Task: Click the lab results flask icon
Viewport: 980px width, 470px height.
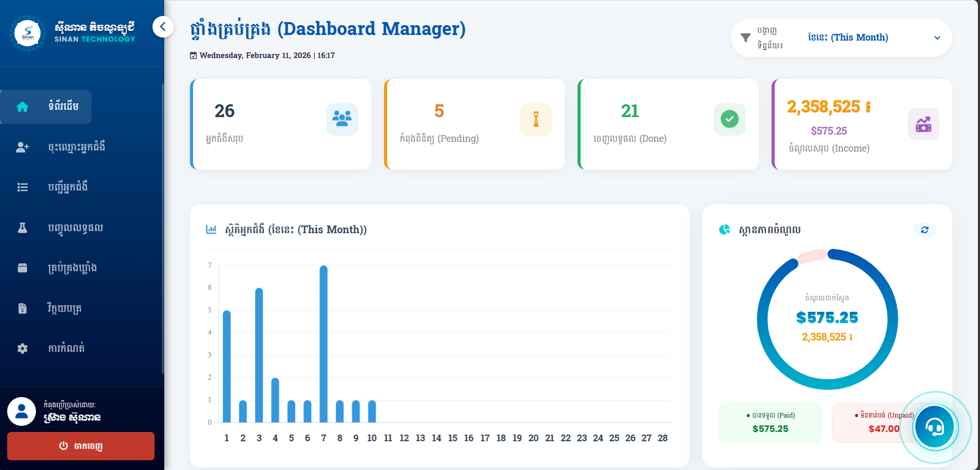Action: click(x=23, y=228)
